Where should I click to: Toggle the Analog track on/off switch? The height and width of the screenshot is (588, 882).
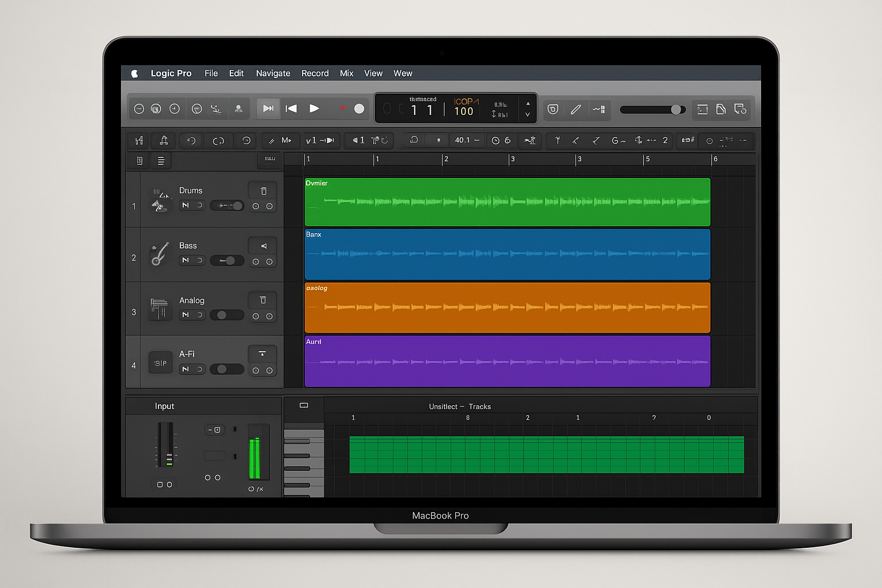tap(227, 315)
